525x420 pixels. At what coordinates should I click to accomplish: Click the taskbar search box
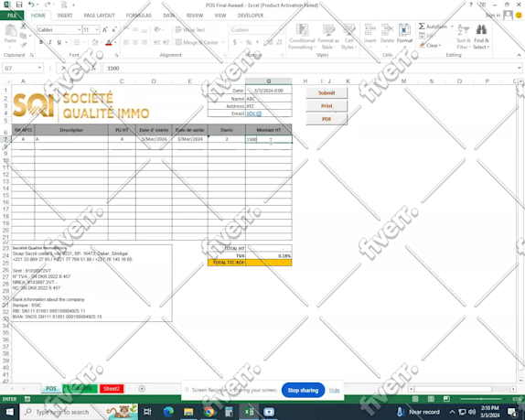[x=79, y=412]
